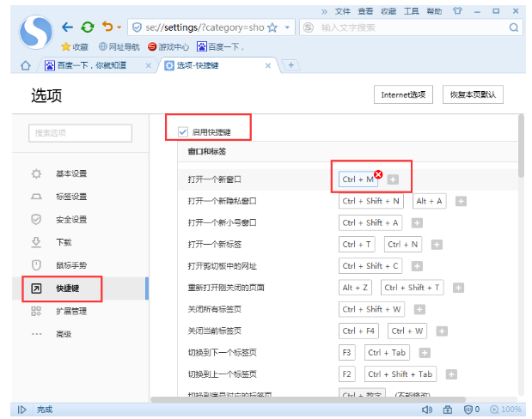This screenshot has width=532, height=419.
Task: Delete the Ctrl + M shortcut red X
Action: tap(378, 174)
